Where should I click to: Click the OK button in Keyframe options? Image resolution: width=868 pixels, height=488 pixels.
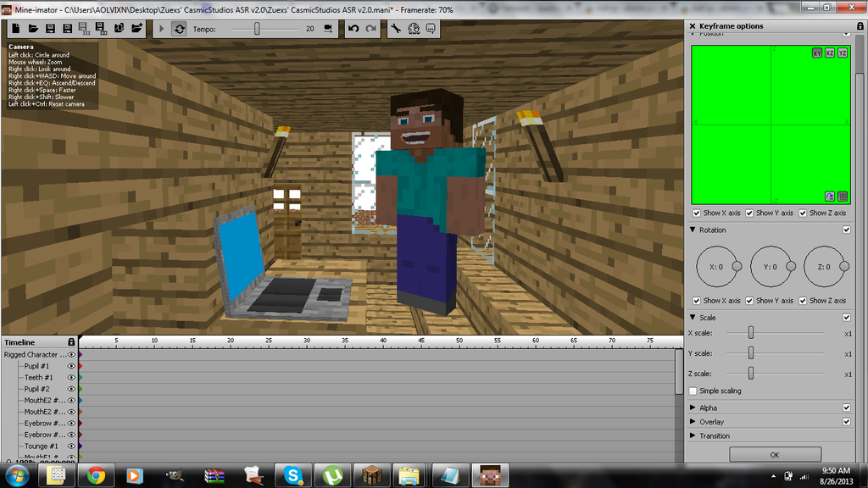[775, 455]
